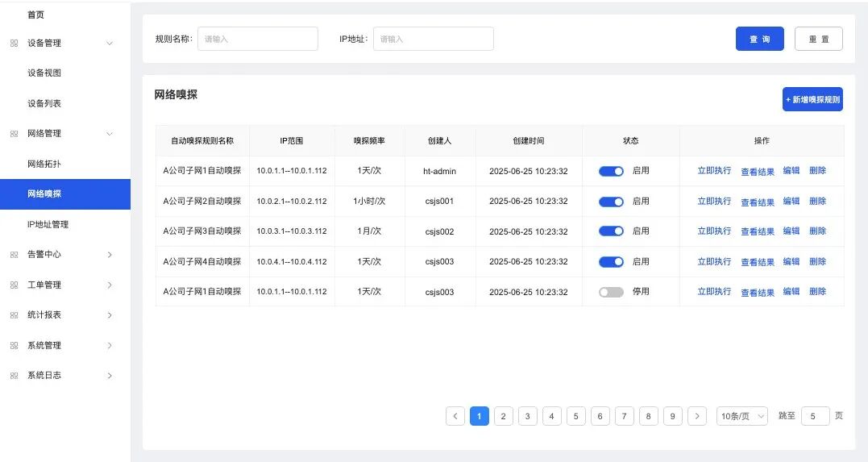Open 设备列表 menu item

(44, 103)
